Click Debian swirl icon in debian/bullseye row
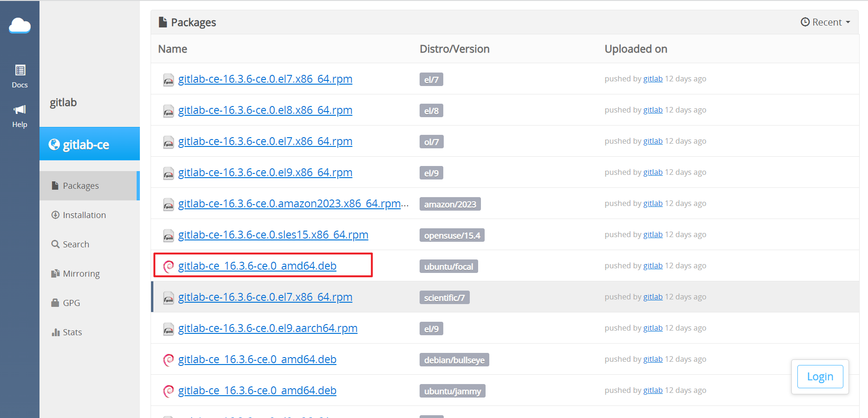The height and width of the screenshot is (418, 868). 168,360
